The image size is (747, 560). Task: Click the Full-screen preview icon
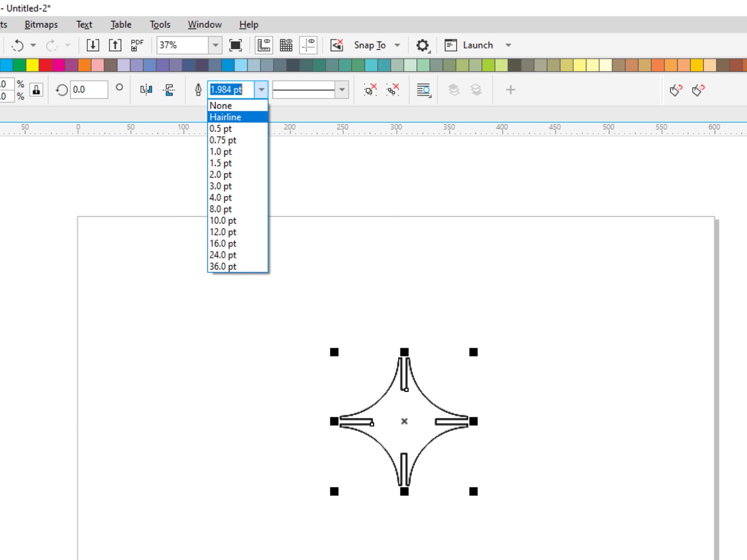point(236,45)
